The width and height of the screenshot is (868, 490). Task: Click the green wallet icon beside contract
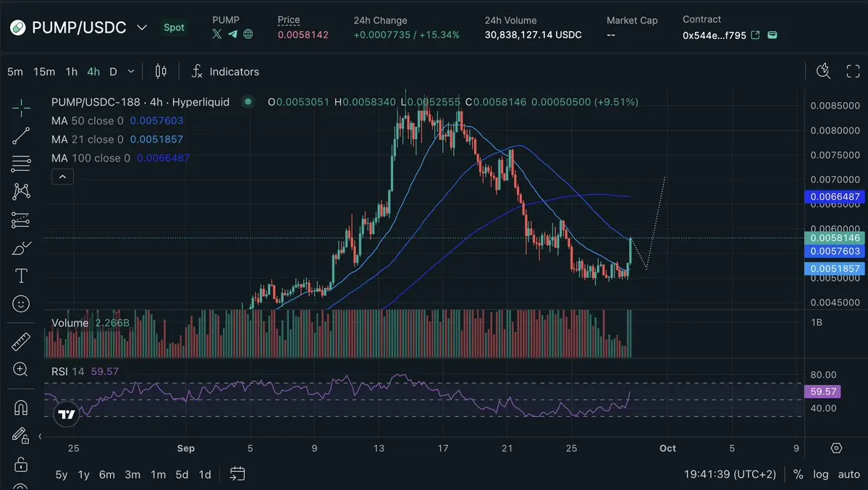pos(772,35)
